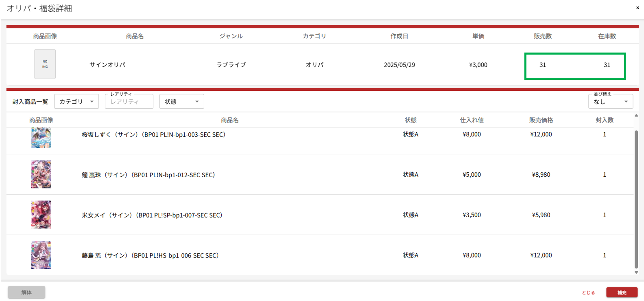
Task: Click ¥5,000 cost for 鐘 嵐珠
Action: click(472, 175)
